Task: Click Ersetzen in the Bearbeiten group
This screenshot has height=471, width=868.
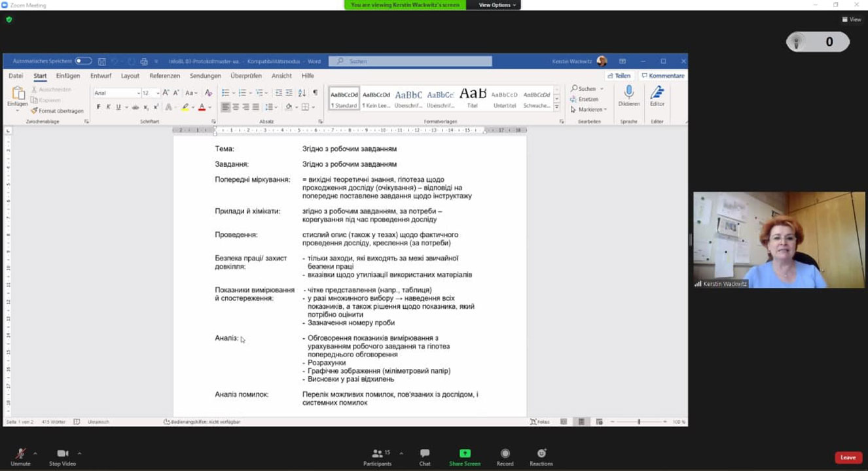Action: click(585, 99)
